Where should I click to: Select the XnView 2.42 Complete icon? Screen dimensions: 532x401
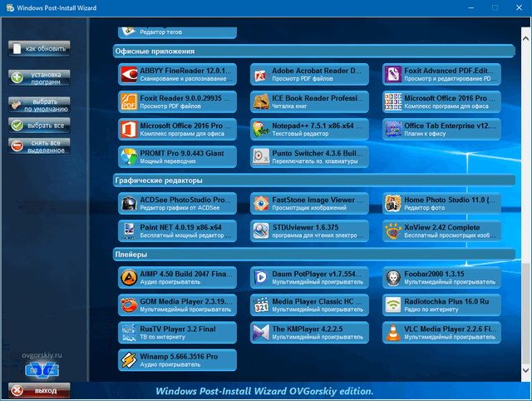392,230
